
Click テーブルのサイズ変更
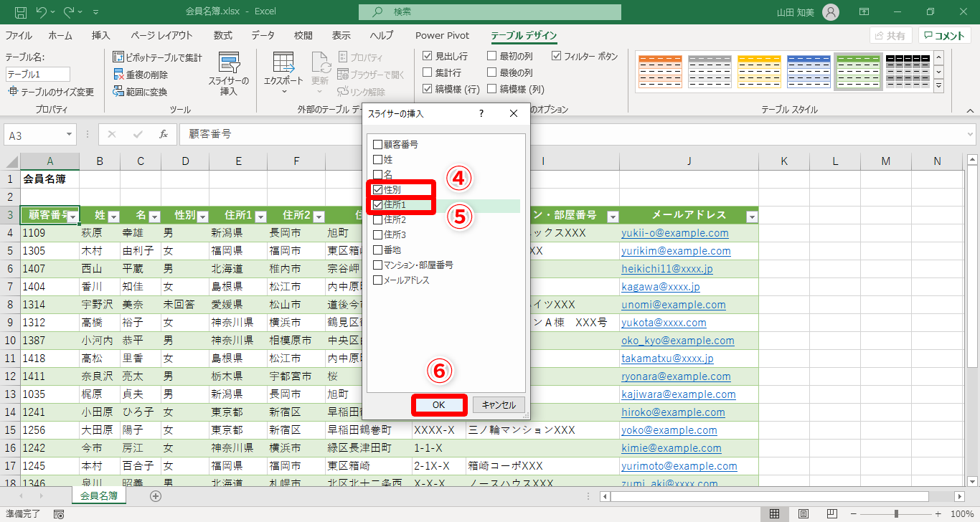(50, 92)
